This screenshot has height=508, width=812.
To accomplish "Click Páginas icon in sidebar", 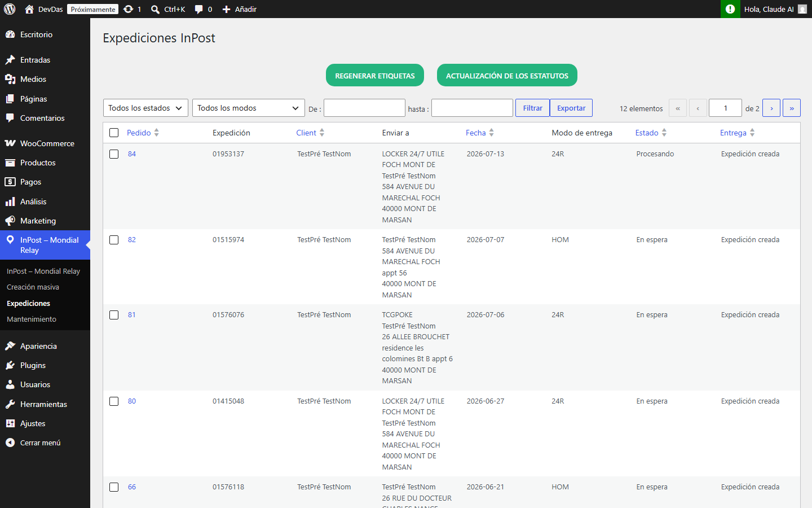I will (10, 99).
